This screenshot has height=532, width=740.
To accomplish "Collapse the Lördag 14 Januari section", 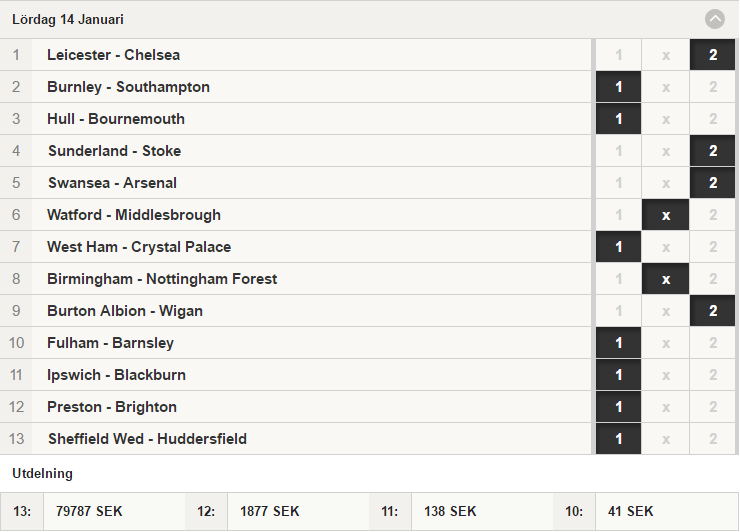I will pyautogui.click(x=715, y=19).
